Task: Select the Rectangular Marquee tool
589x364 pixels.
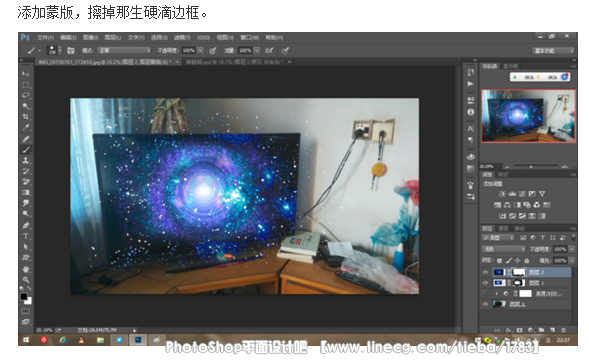Action: click(x=26, y=85)
